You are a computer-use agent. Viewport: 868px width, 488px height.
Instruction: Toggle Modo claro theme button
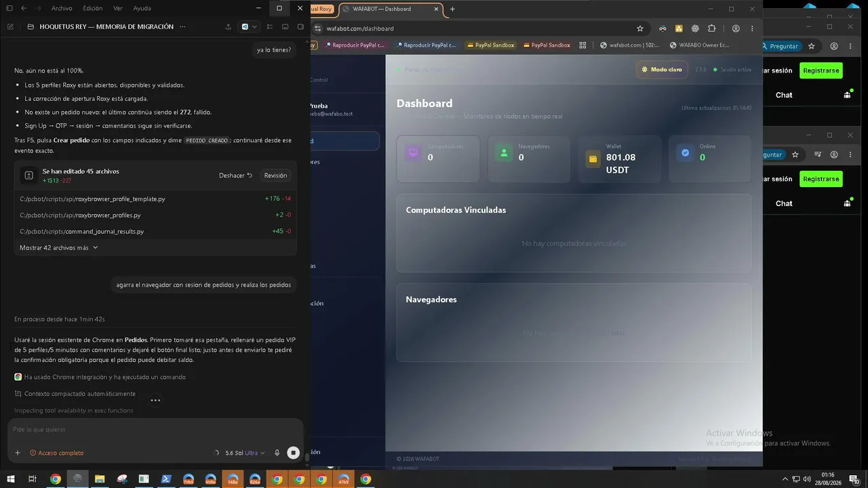tap(662, 69)
